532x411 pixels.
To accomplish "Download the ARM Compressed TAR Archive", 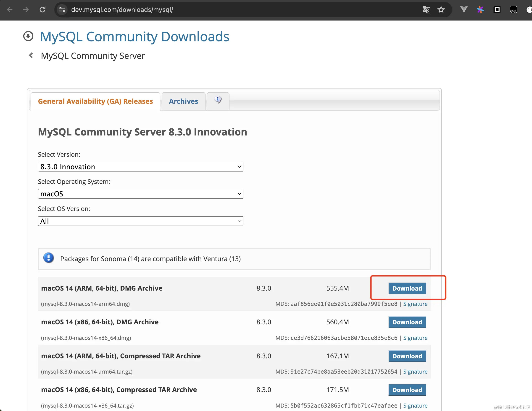I will point(407,356).
